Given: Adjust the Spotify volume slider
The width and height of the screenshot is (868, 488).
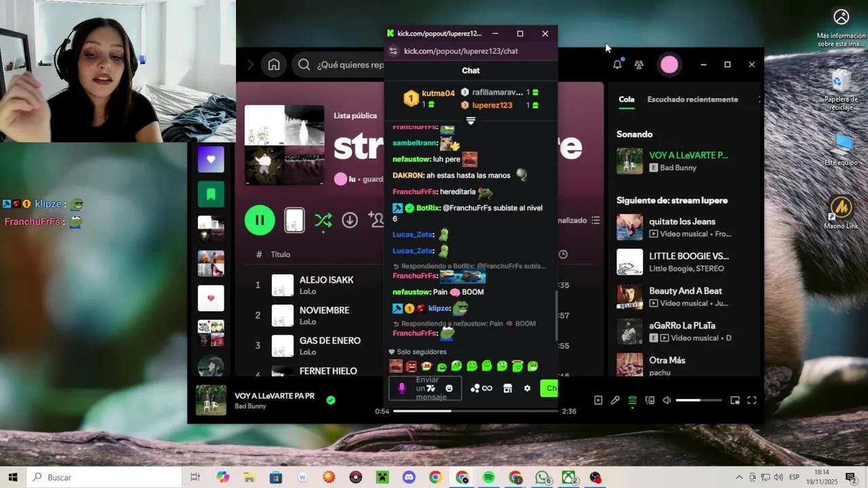Looking at the screenshot, I should point(698,400).
